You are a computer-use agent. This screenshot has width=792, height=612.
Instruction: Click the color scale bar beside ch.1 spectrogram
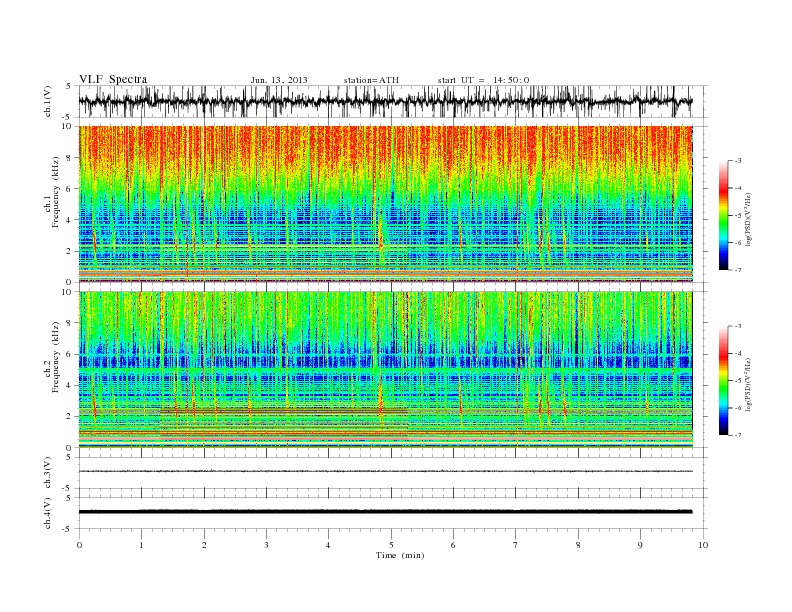pos(723,215)
